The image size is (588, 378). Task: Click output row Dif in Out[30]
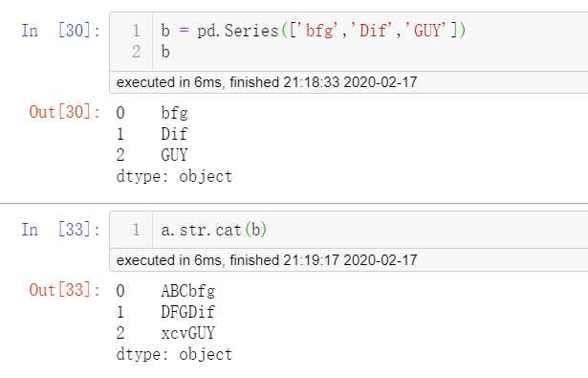pos(152,134)
